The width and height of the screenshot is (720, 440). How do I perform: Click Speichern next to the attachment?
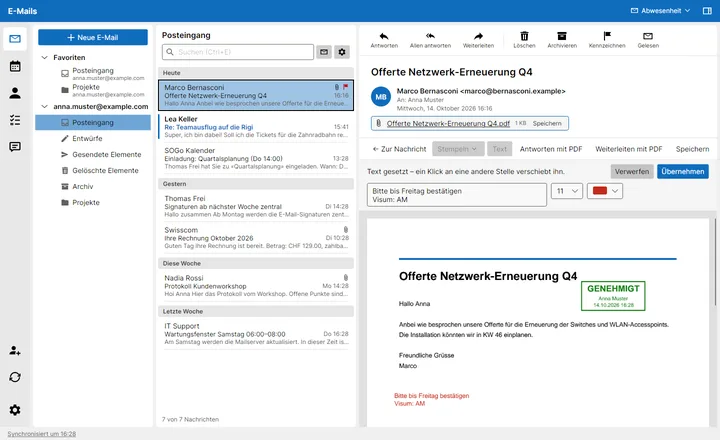546,123
